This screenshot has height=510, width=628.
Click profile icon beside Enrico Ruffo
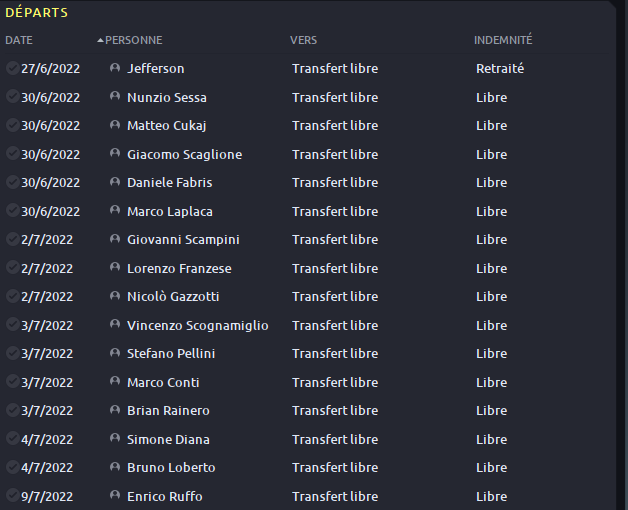point(115,495)
